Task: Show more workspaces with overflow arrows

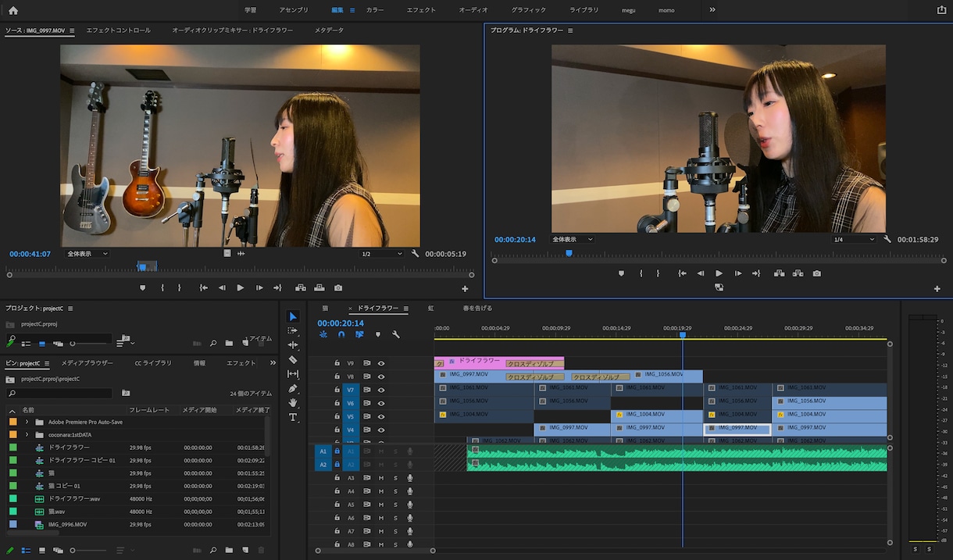Action: 712,10
